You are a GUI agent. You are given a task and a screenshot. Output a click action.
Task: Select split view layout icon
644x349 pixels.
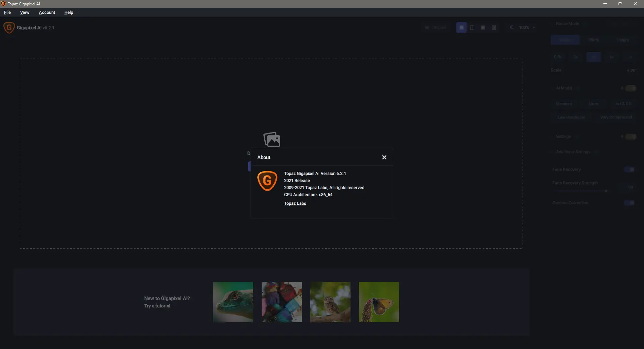pos(472,28)
